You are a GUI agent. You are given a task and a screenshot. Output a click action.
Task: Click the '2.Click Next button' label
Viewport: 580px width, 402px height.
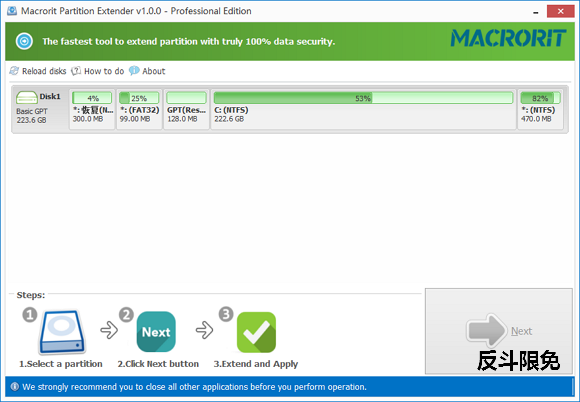pyautogui.click(x=158, y=364)
